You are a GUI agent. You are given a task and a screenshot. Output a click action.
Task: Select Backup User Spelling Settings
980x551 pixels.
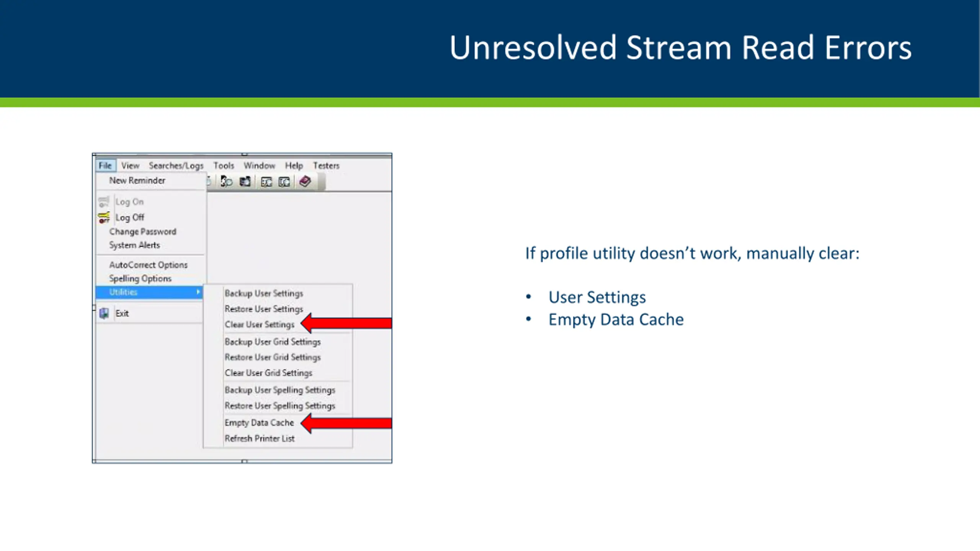(280, 390)
